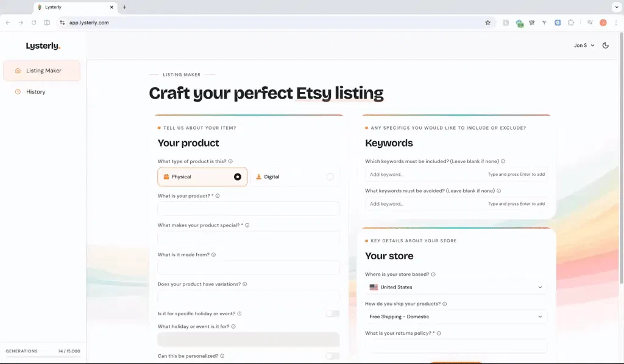Screen dimensions: 624x364
Task: Select the Physical product type
Action: coord(202,177)
